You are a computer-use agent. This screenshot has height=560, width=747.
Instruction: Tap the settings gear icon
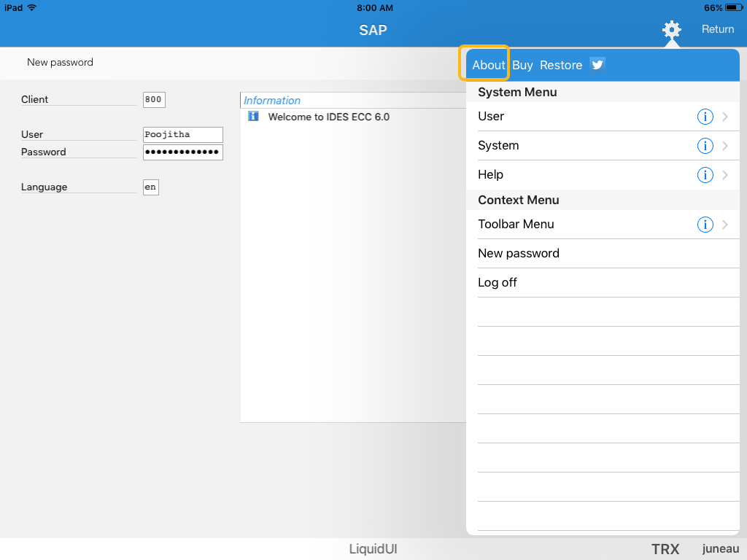coord(671,29)
